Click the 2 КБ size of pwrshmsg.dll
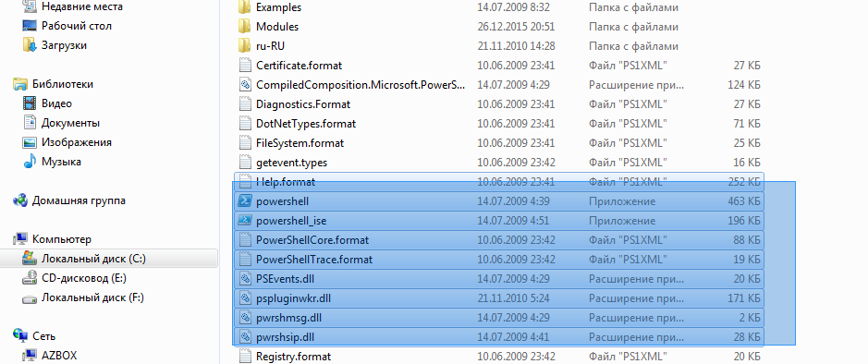 point(751,318)
